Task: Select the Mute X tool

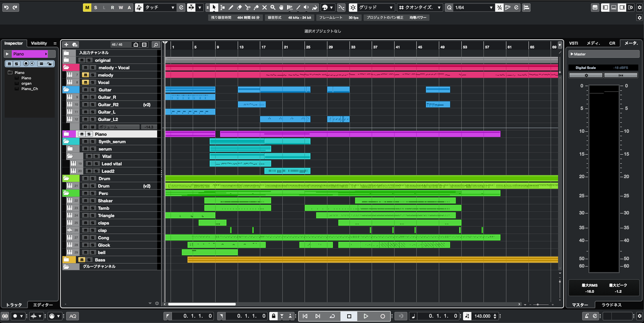Action: [265, 8]
